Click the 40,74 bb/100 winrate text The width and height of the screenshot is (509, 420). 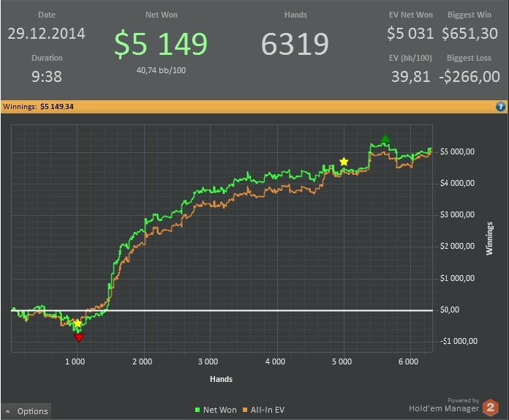[x=161, y=70]
